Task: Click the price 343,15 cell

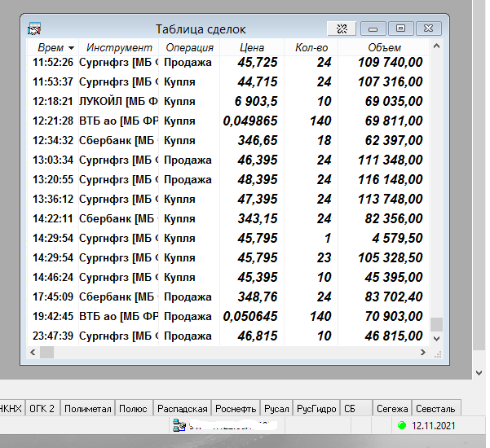Action: click(258, 218)
